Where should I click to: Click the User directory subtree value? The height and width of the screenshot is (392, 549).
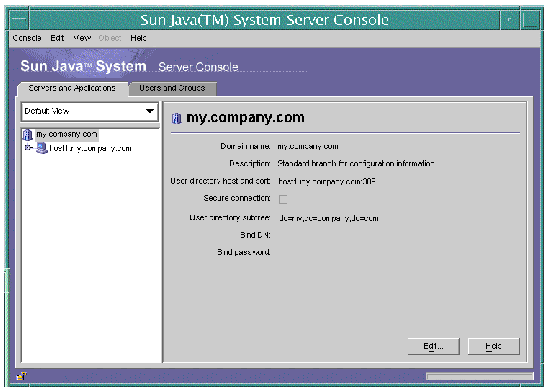pos(329,218)
